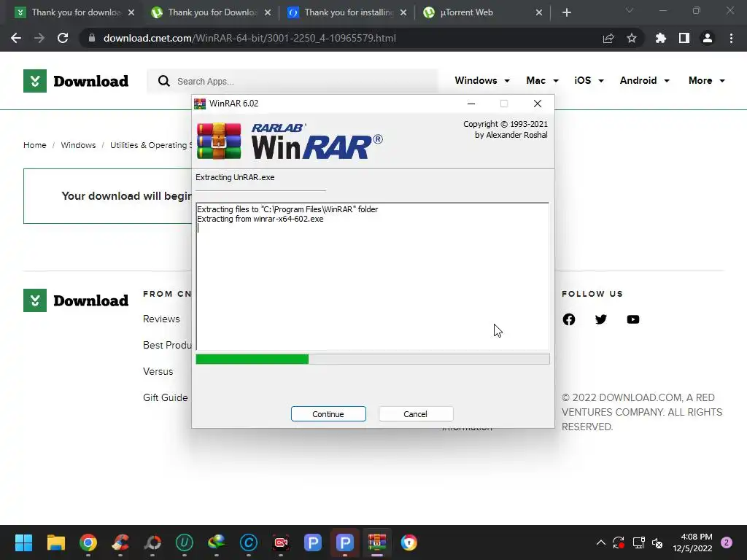This screenshot has width=747, height=560.
Task: Open the blue circular C app on the taskbar
Action: coord(249,542)
